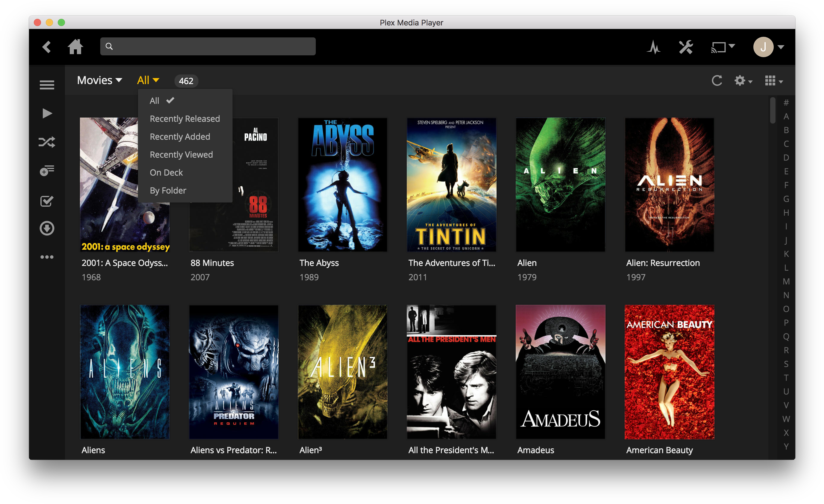Image resolution: width=824 pixels, height=504 pixels.
Task: Open the Aliens poster
Action: coord(125,372)
